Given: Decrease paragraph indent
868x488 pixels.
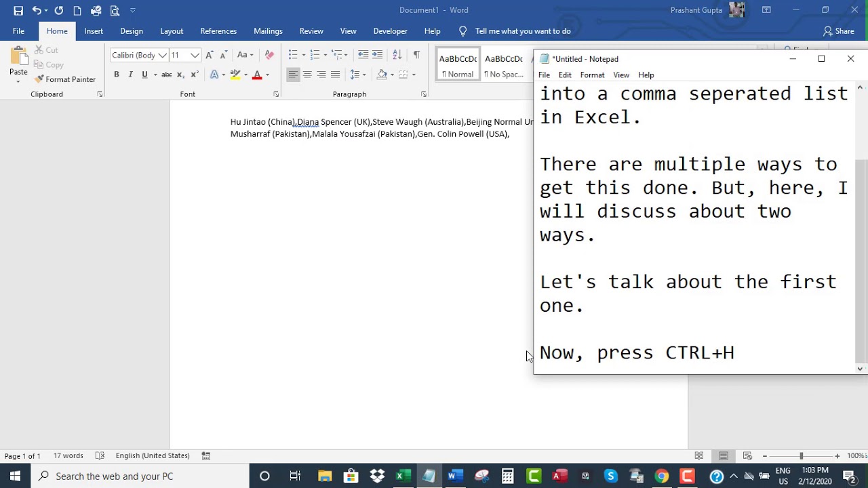Looking at the screenshot, I should point(363,55).
